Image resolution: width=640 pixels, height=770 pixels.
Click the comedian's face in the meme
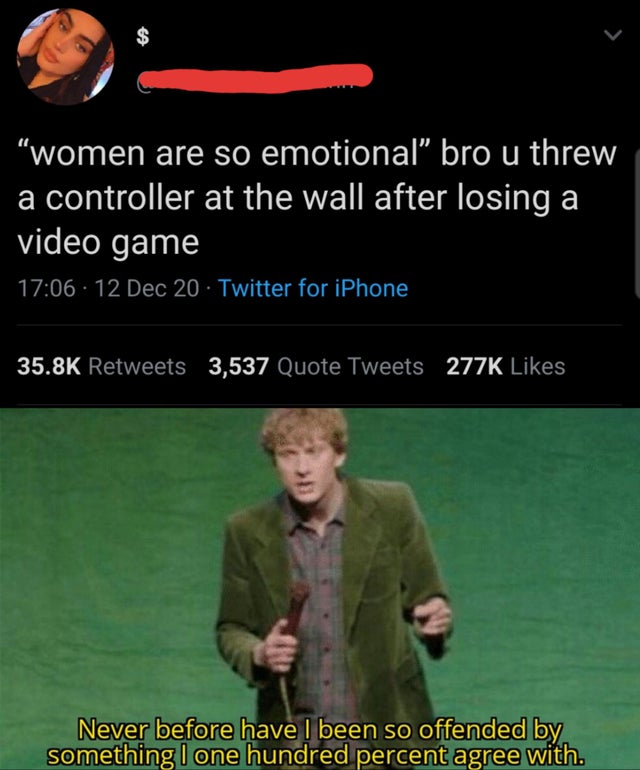[x=307, y=469]
